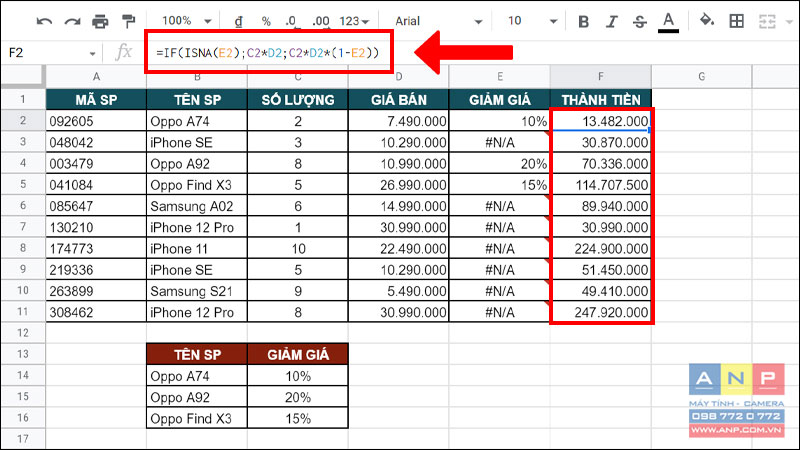Click code cell 174773
This screenshot has width=800, height=450.
96,248
